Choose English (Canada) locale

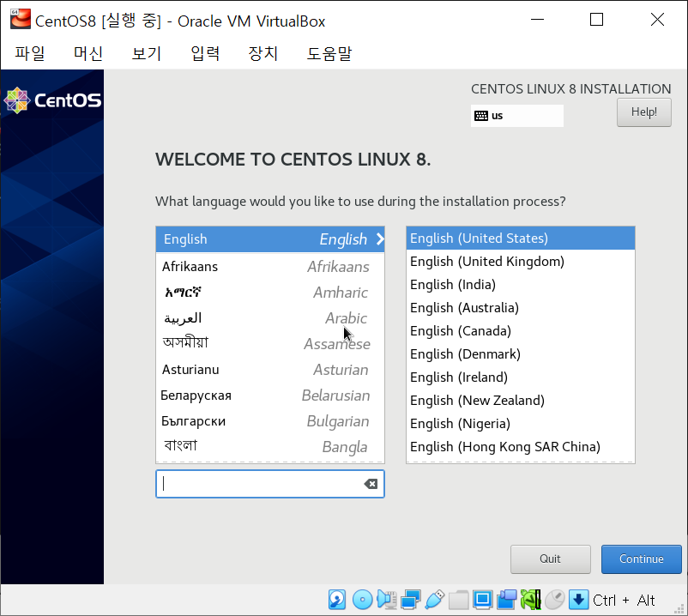coord(521,331)
